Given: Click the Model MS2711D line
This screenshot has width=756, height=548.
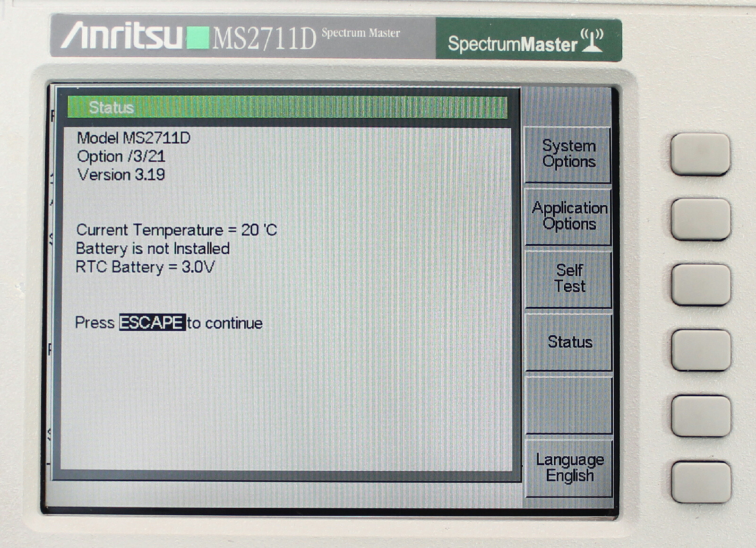Looking at the screenshot, I should coord(134,138).
